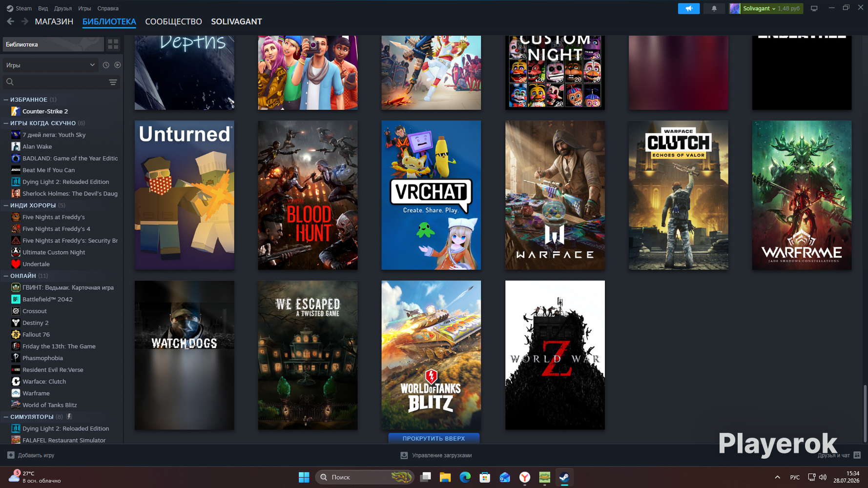Click the Destiny 2 icon in sidebar

click(x=16, y=323)
